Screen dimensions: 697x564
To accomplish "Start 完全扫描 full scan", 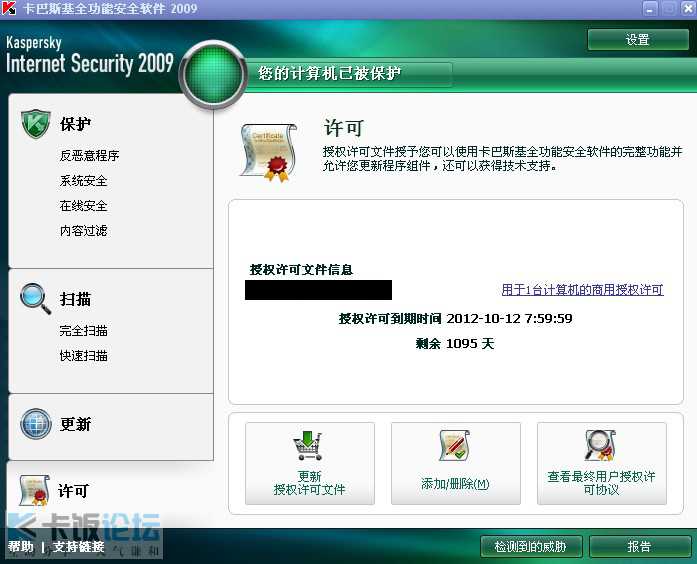I will pyautogui.click(x=83, y=330).
